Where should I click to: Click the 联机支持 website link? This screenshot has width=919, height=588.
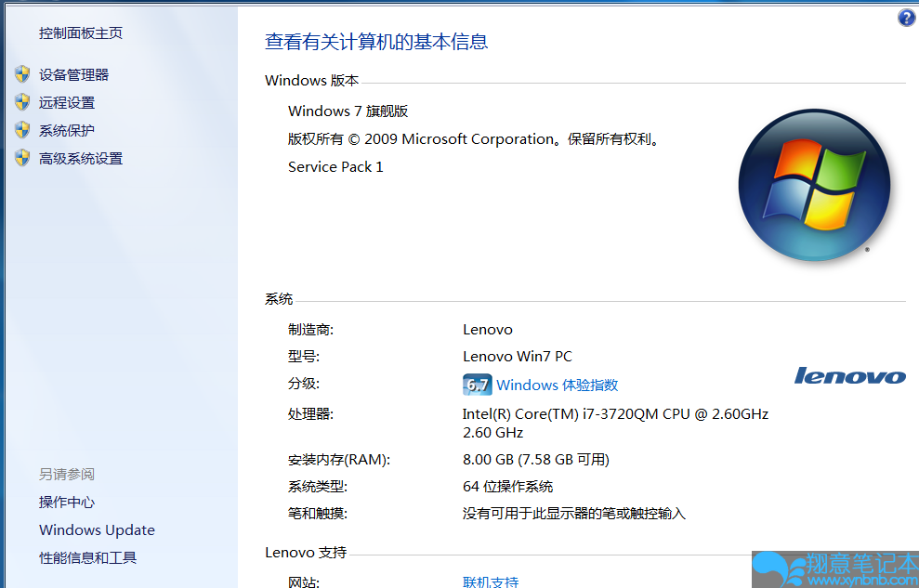491,581
